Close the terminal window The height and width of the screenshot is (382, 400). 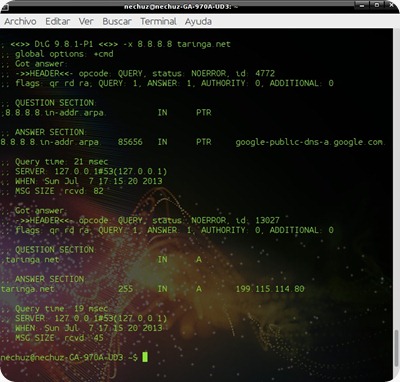coord(391,5)
